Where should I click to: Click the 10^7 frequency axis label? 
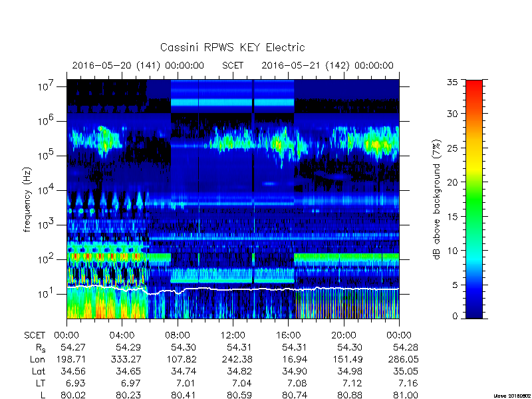tap(47, 86)
